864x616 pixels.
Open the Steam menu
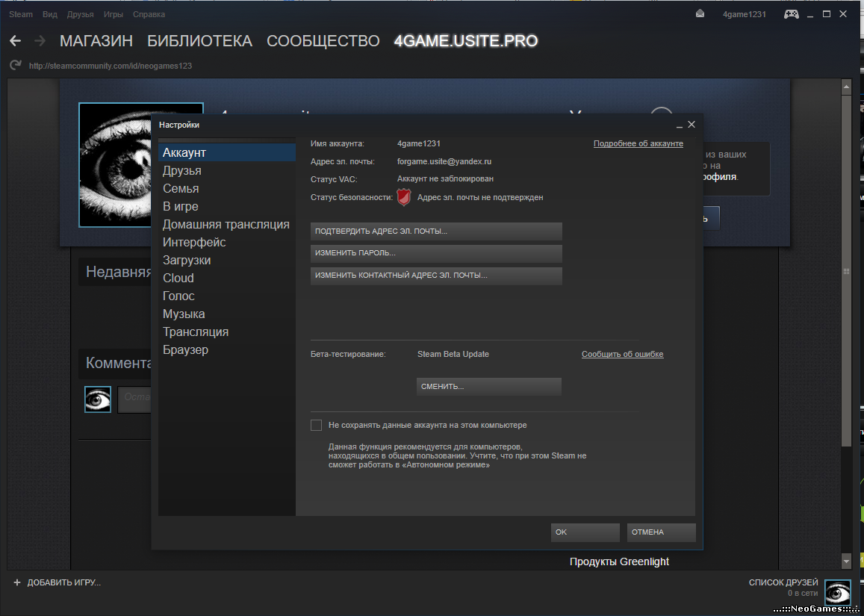(21, 14)
